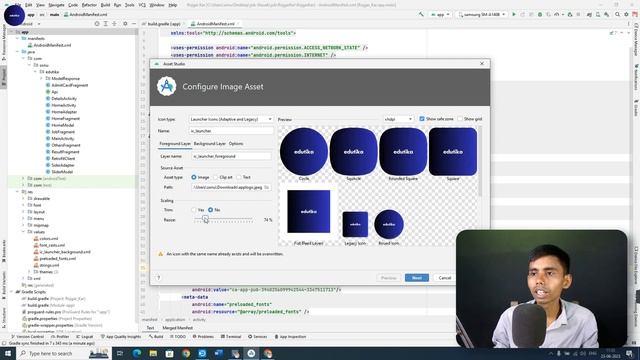Click the help question mark in Asset Studio
Screen dimensions: 640x360
pos(159,278)
